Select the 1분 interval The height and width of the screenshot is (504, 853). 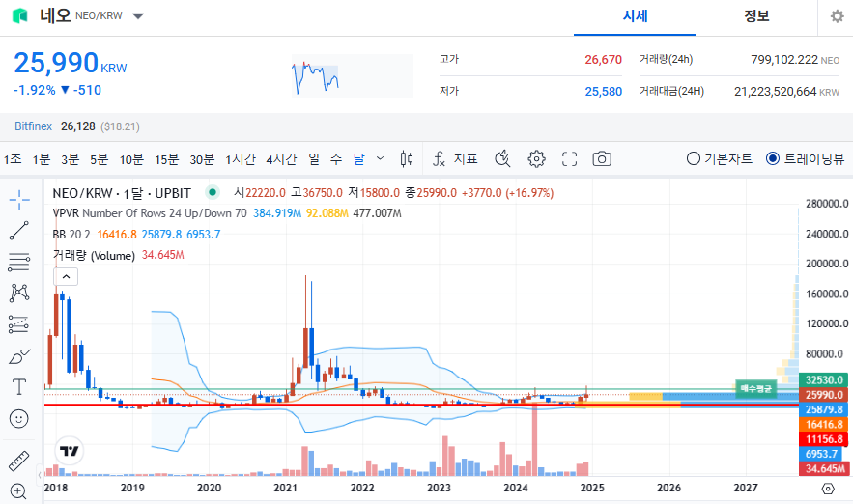pos(41,158)
